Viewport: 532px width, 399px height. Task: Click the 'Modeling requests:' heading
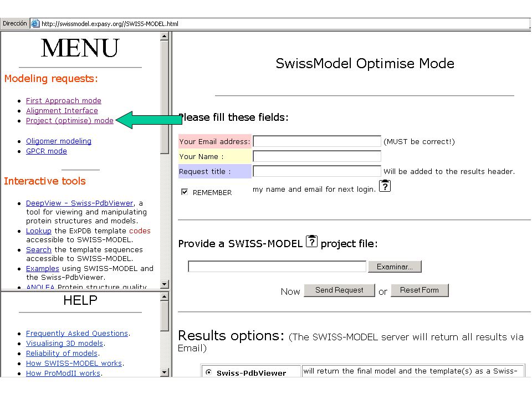[51, 79]
